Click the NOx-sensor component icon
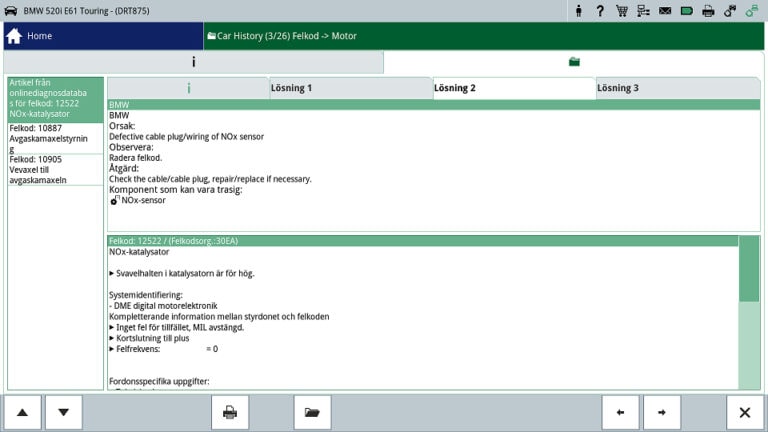Image resolution: width=768 pixels, height=432 pixels. tap(115, 200)
